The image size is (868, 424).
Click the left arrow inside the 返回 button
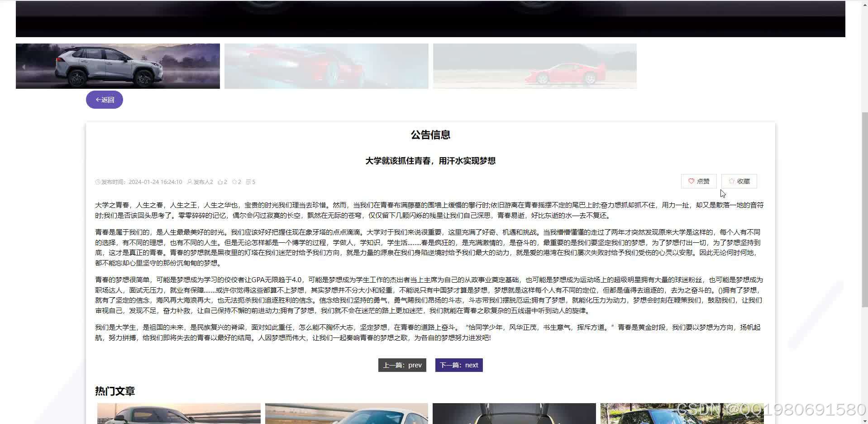(98, 99)
